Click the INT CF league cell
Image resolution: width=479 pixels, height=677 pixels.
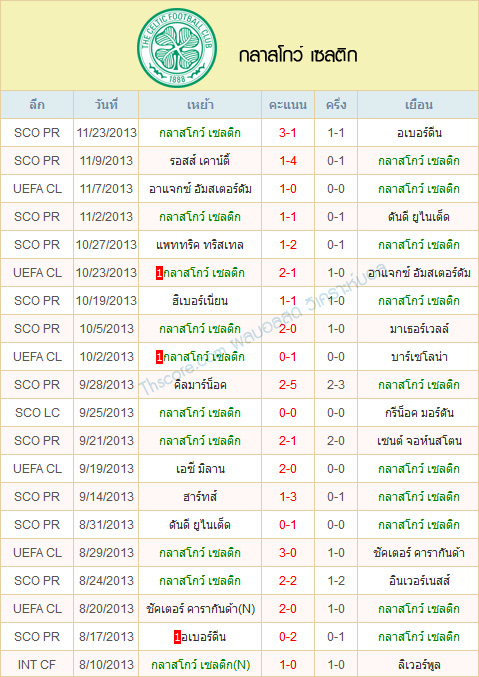click(37, 665)
